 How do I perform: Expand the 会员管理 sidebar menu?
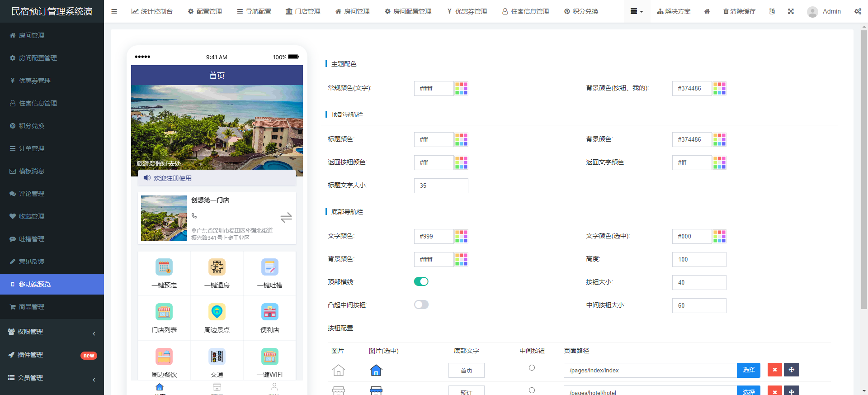point(52,378)
